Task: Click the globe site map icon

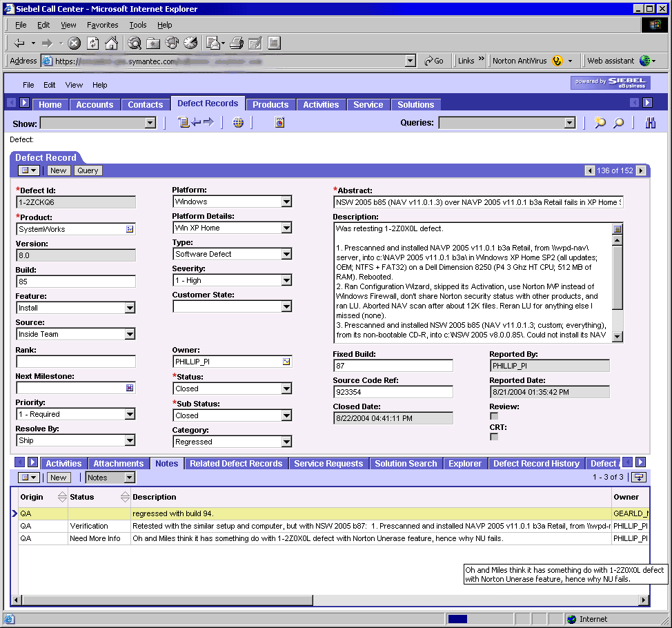Action: pyautogui.click(x=238, y=123)
